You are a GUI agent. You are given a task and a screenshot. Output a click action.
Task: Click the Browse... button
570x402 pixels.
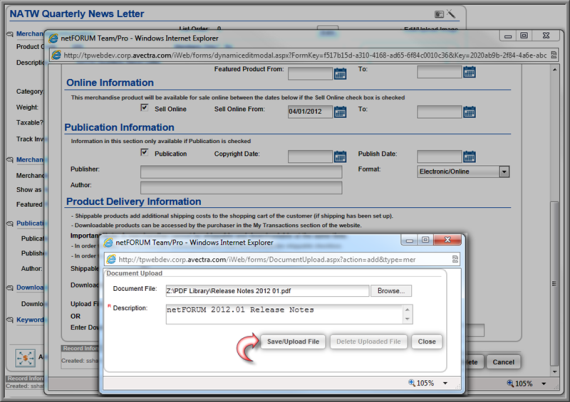[x=391, y=291]
